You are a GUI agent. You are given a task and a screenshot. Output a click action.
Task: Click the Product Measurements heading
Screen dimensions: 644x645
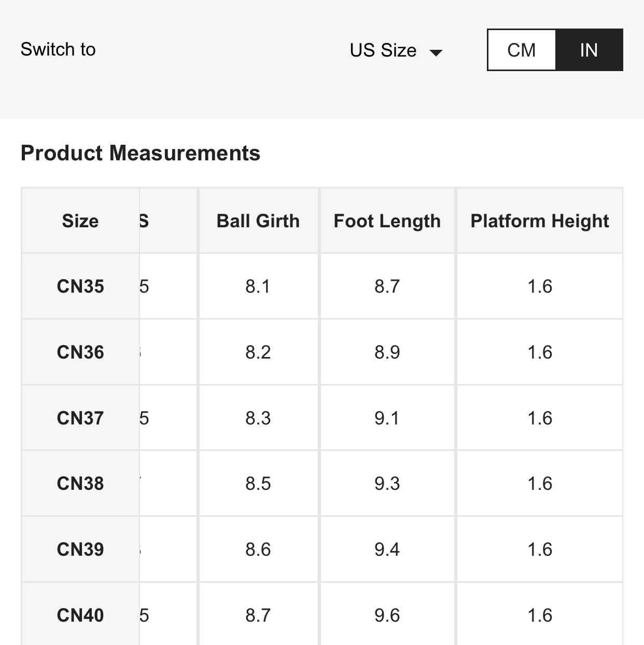(x=141, y=153)
